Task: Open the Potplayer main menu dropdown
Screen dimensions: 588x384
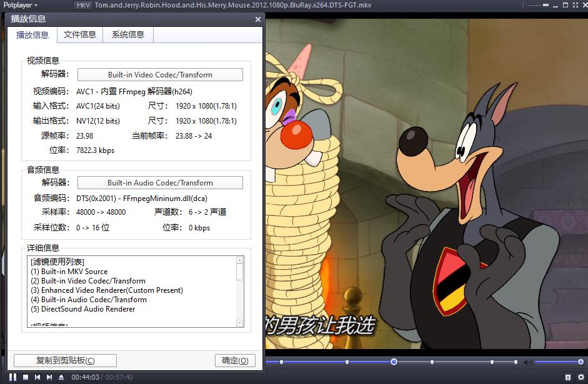Action: pyautogui.click(x=20, y=5)
